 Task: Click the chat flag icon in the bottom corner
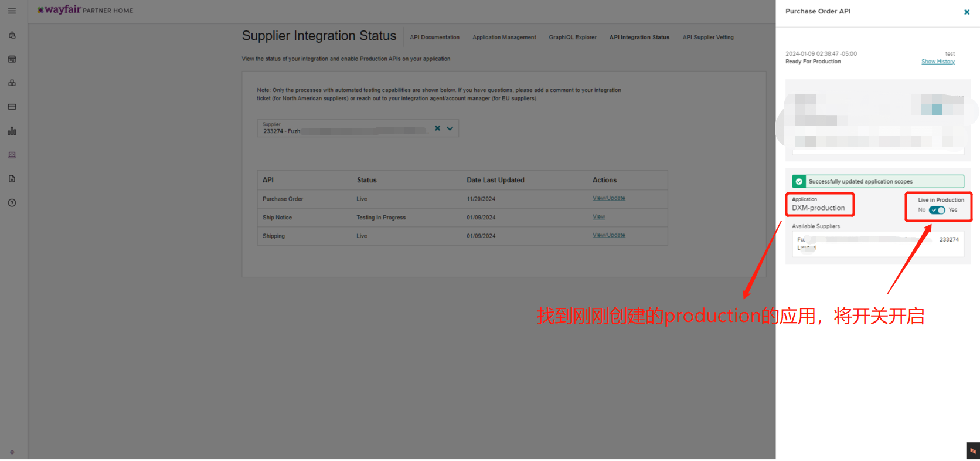tap(973, 451)
